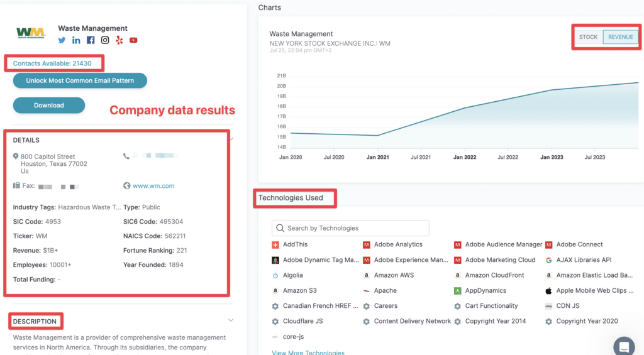Select the Copyright Year 2020 entry
644x355 pixels.
point(587,321)
